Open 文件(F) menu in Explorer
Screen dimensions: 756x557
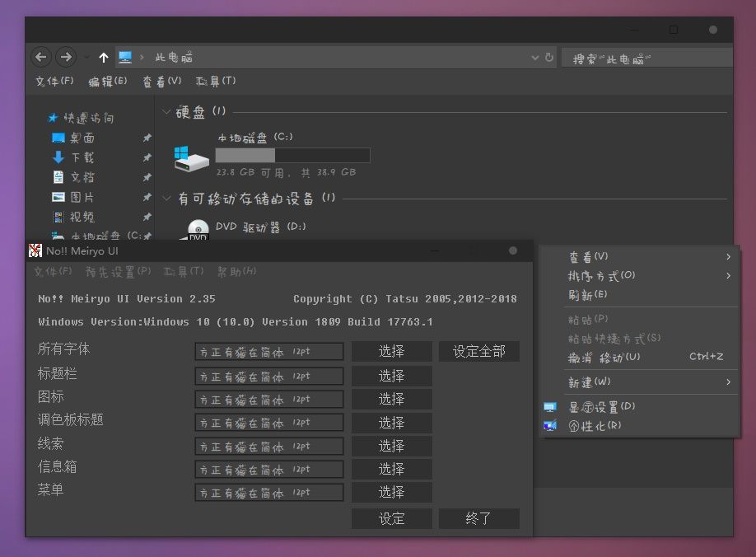(54, 81)
